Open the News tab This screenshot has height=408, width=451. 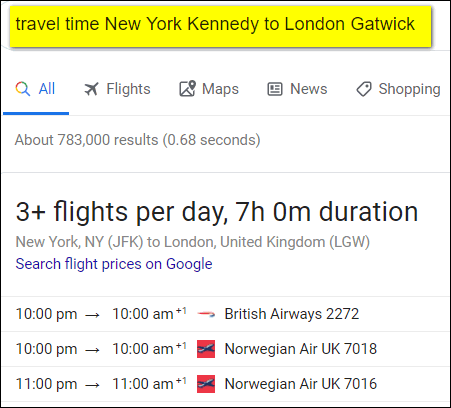tap(297, 89)
